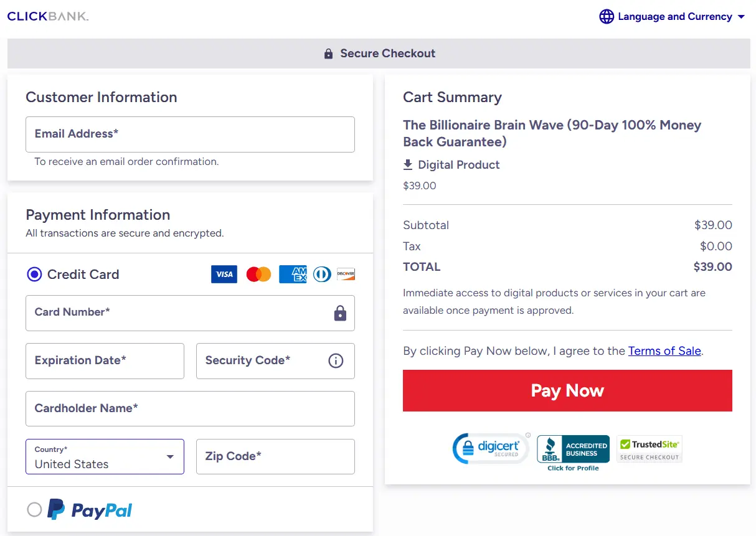Click the lock icon in the Card Number field

340,313
